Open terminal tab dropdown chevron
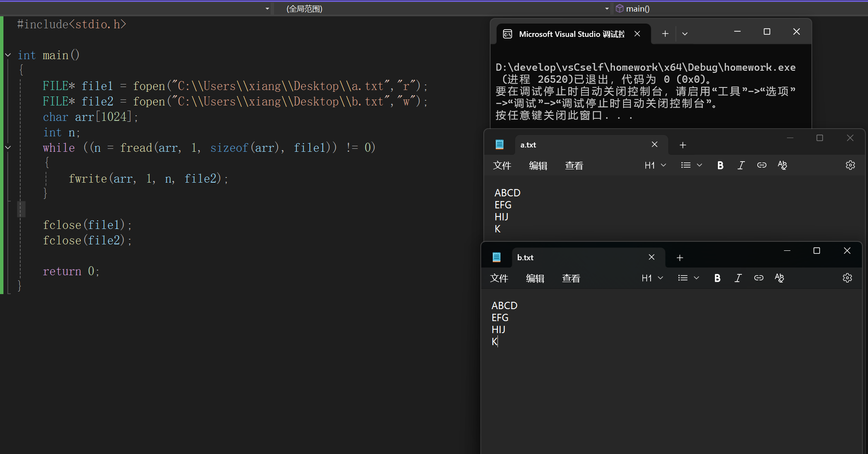This screenshot has height=454, width=868. coord(685,34)
